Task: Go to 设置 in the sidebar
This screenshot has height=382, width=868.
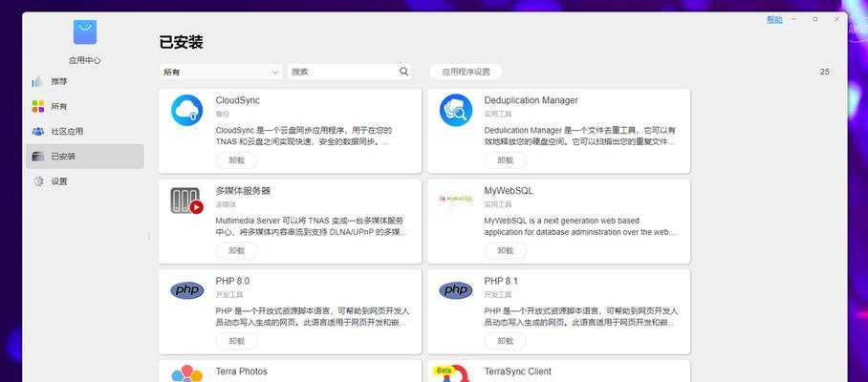Action: tap(85, 181)
